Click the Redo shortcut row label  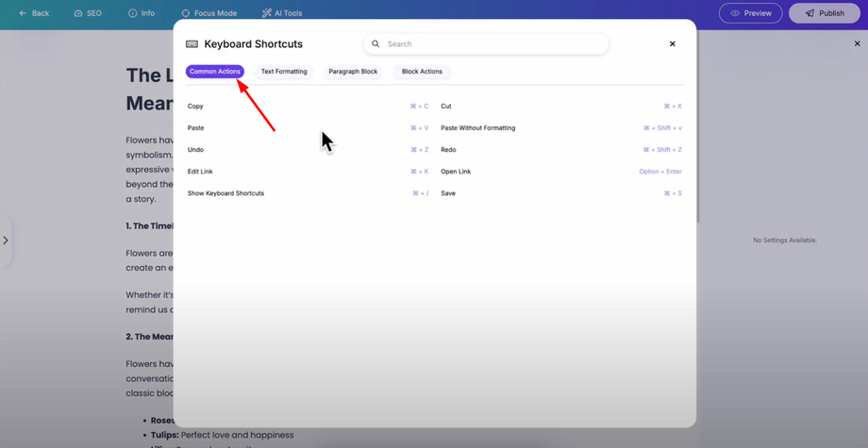pyautogui.click(x=448, y=150)
